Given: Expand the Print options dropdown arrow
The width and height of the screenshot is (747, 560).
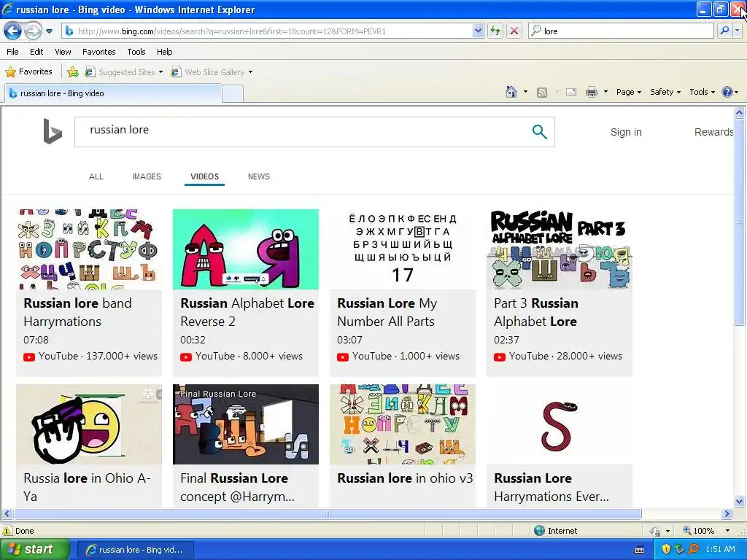Looking at the screenshot, I should coord(605,92).
